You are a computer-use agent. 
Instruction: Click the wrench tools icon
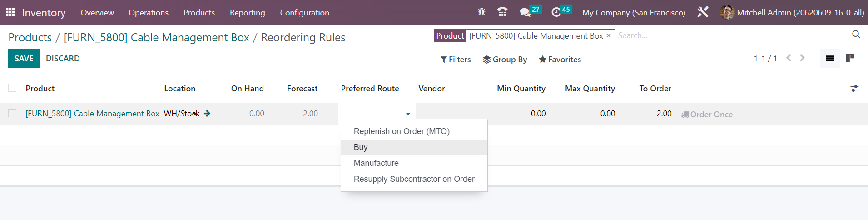click(x=703, y=12)
